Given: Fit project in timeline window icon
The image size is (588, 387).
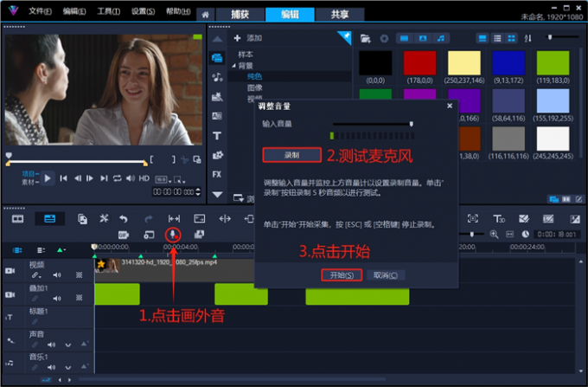Looking at the screenshot, I should (x=509, y=235).
